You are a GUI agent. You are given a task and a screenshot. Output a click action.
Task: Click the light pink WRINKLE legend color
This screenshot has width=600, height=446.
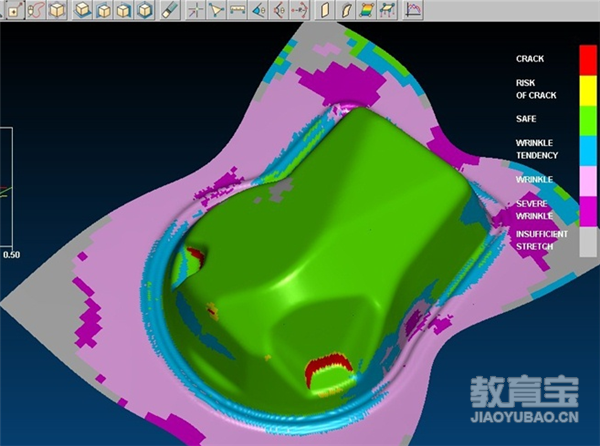(x=588, y=181)
